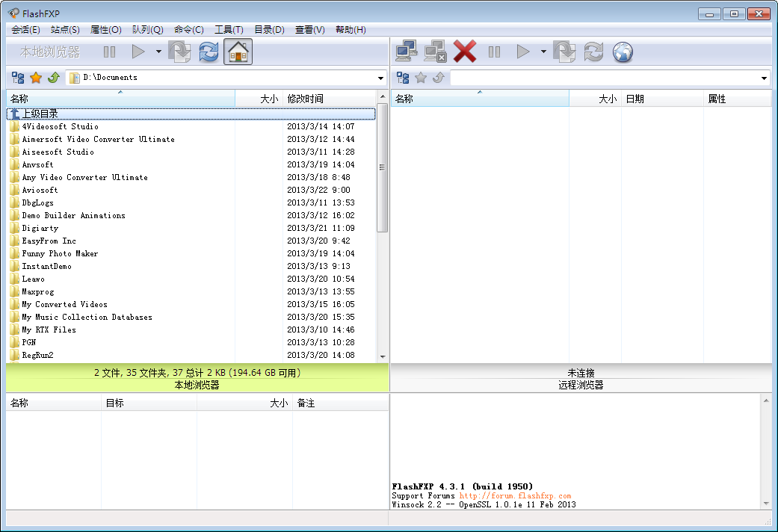The image size is (778, 532).
Task: Open the 命令(C) menu
Action: pos(188,30)
